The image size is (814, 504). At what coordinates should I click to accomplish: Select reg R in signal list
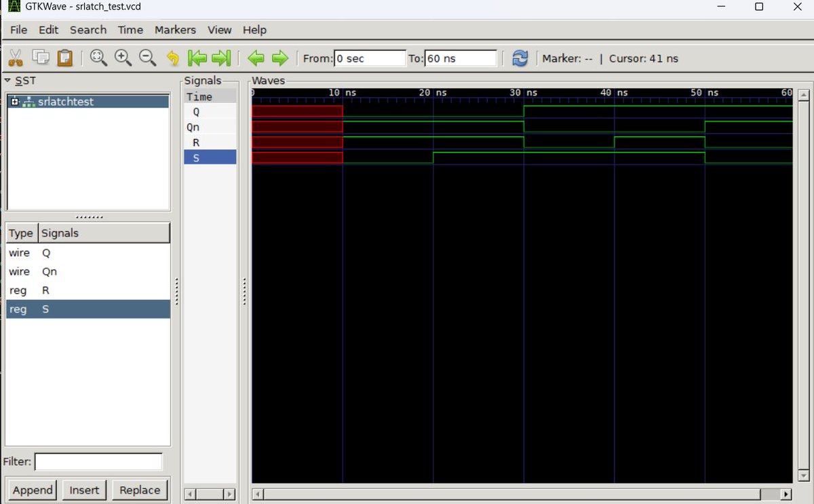click(88, 290)
